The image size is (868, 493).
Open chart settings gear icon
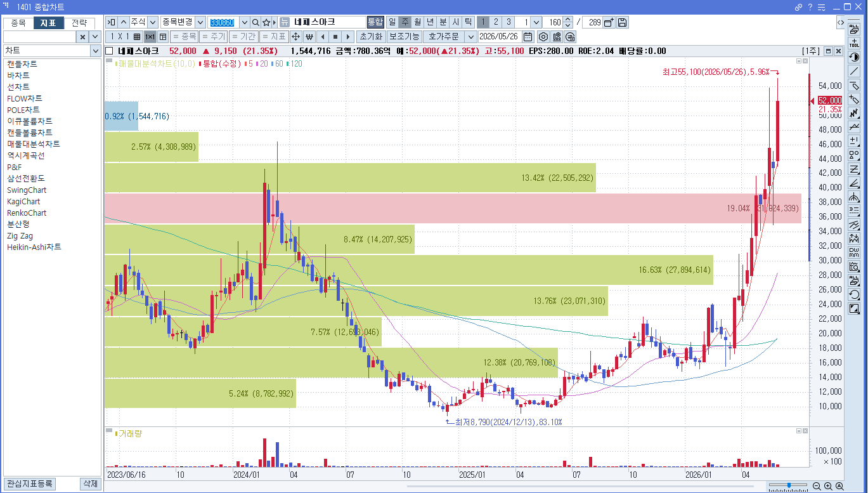(543, 36)
